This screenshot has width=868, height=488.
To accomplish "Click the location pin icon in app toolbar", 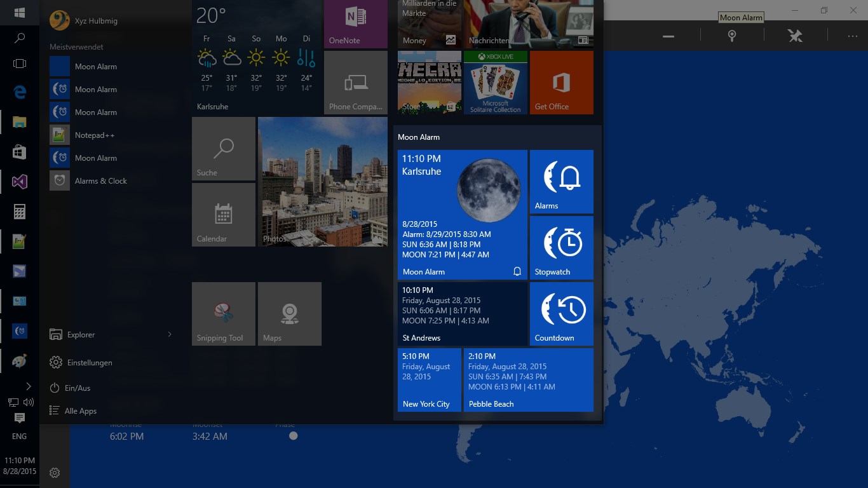I will point(731,36).
